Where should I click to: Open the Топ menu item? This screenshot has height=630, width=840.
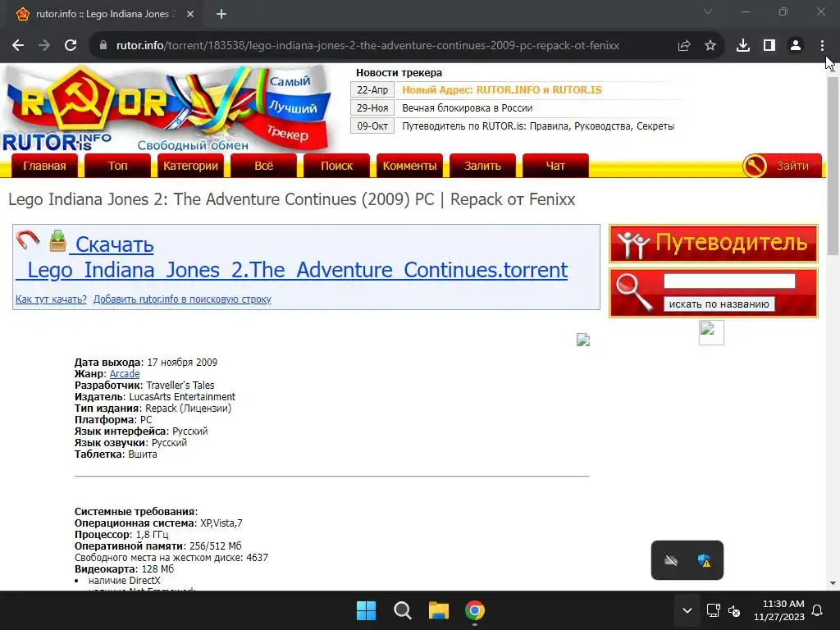(118, 166)
